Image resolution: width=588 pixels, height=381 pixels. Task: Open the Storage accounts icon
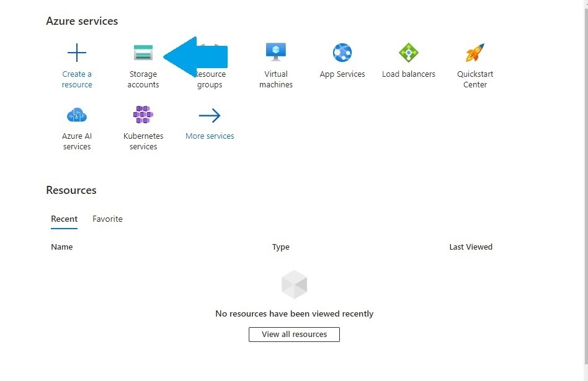coord(143,53)
